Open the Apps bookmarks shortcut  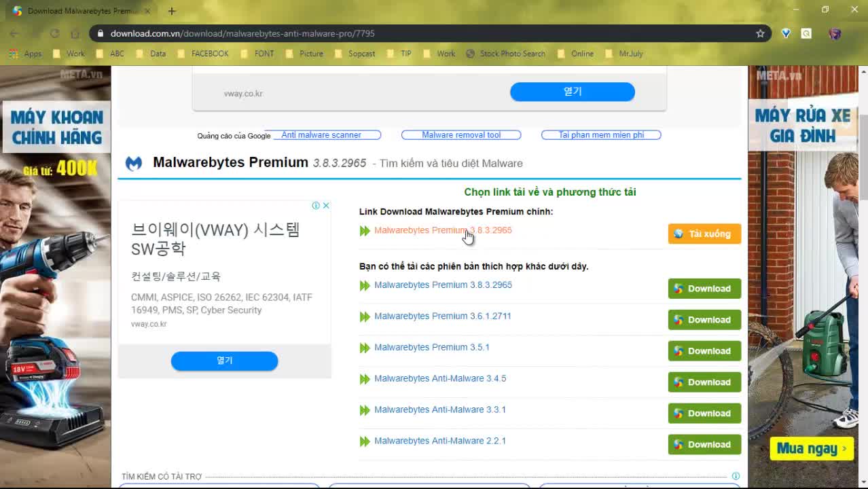26,54
